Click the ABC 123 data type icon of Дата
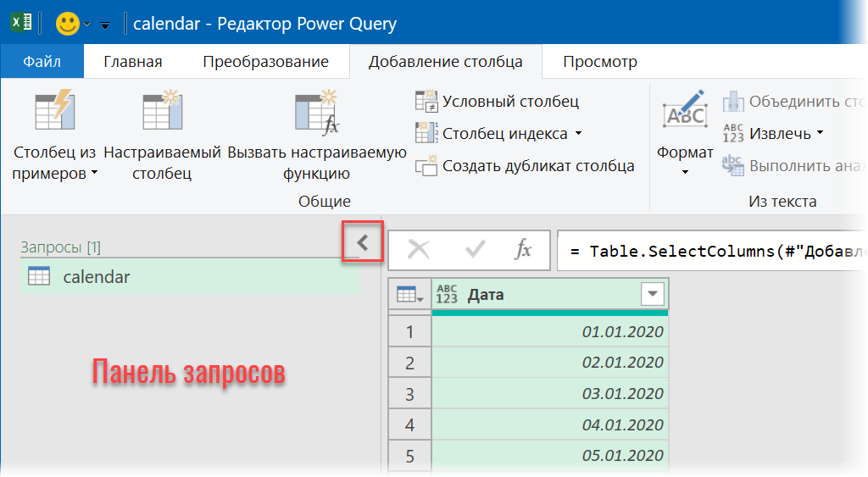The height and width of the screenshot is (477, 868). (447, 294)
